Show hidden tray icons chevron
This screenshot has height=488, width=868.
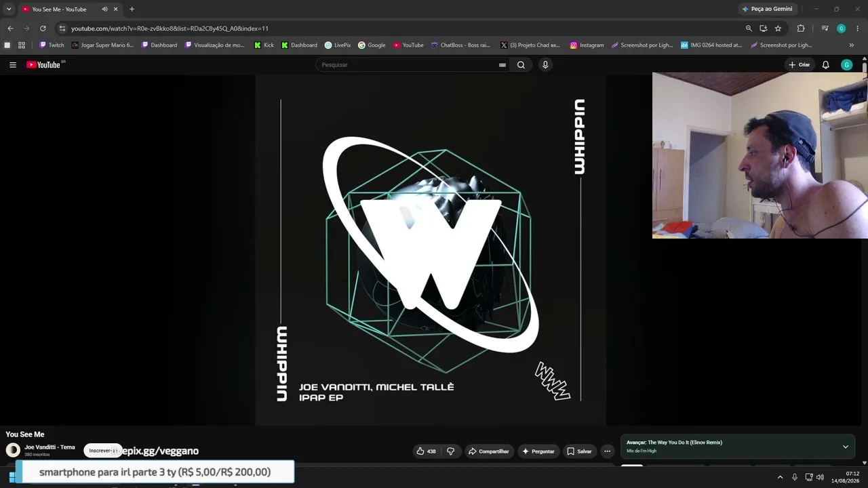pyautogui.click(x=780, y=477)
